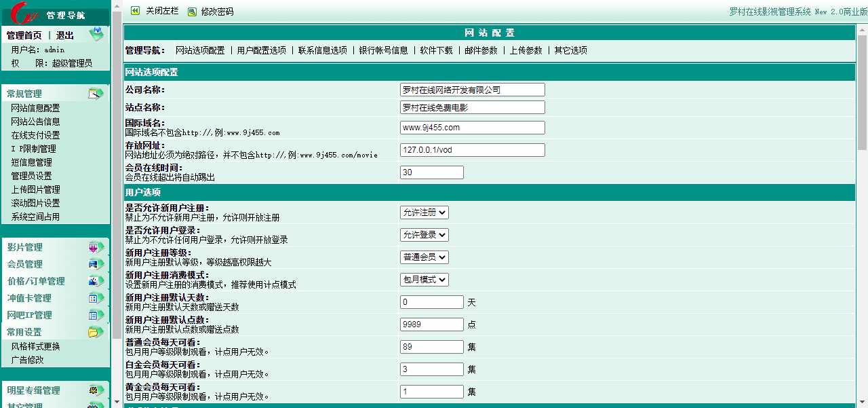Viewport: 868px width, 408px height.
Task: Click the left sidebar scrollbar down arrow
Action: [x=117, y=403]
